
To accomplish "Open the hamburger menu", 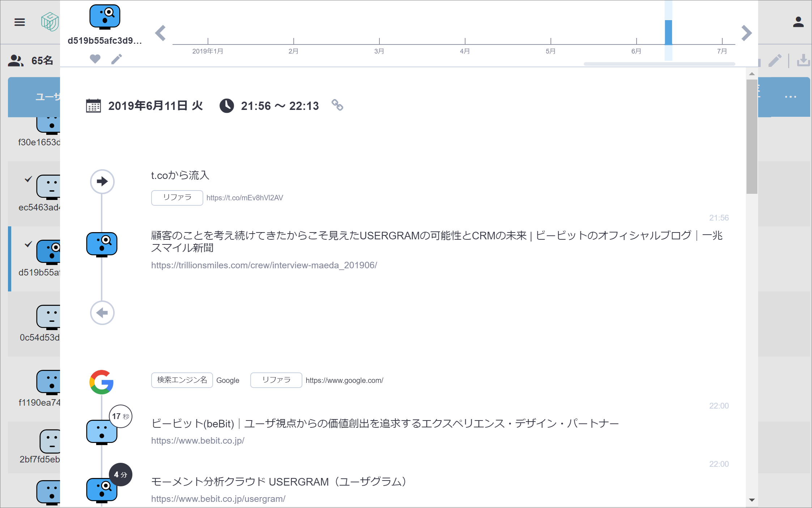I will (x=20, y=22).
